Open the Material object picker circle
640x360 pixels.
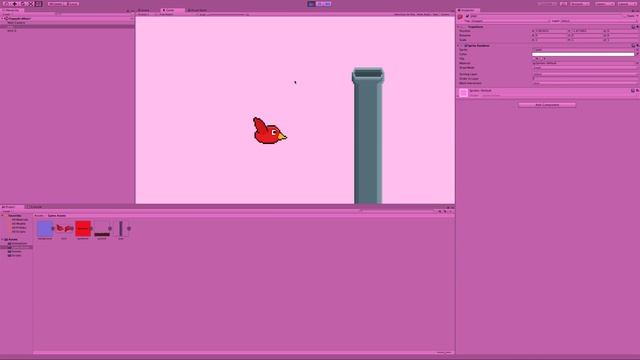pos(637,63)
